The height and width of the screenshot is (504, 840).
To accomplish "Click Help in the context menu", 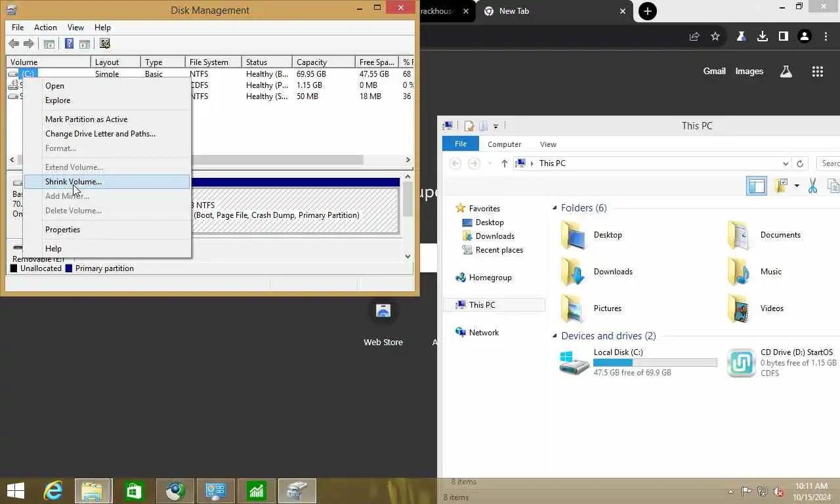I will (x=107, y=249).
